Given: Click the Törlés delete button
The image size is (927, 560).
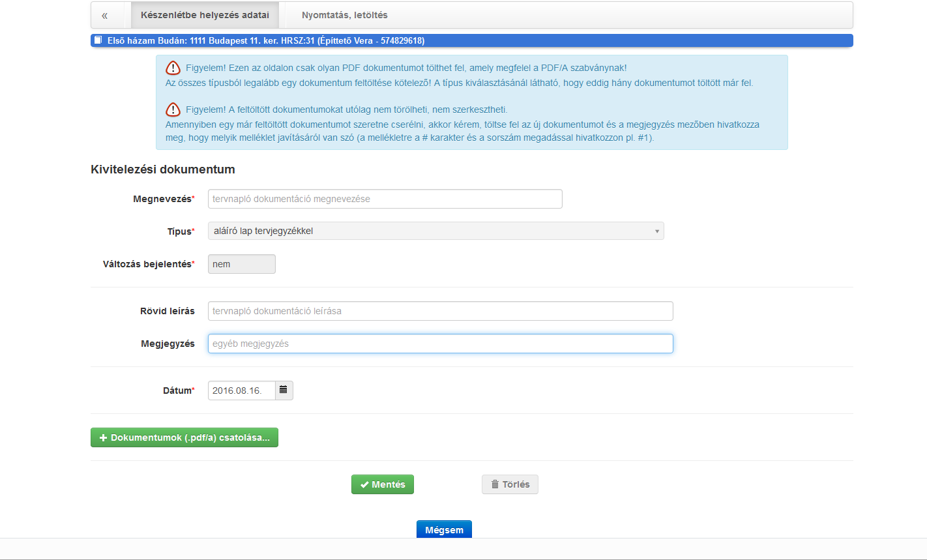Looking at the screenshot, I should [510, 484].
